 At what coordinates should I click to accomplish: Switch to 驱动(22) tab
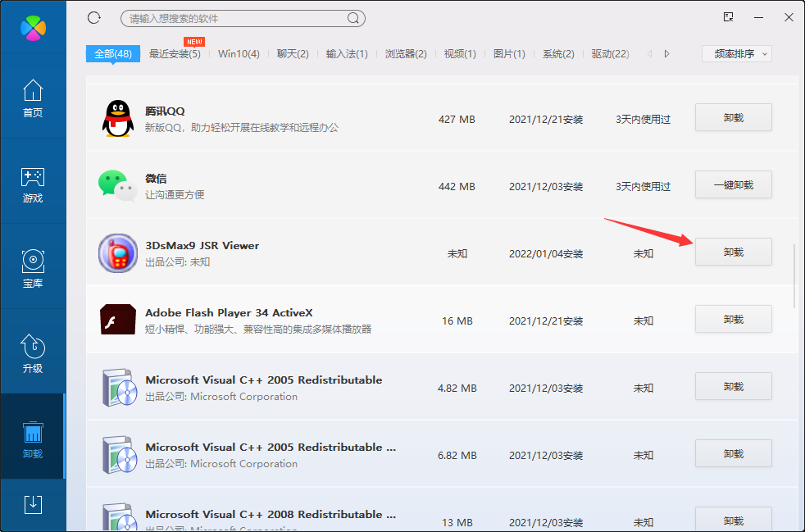611,53
